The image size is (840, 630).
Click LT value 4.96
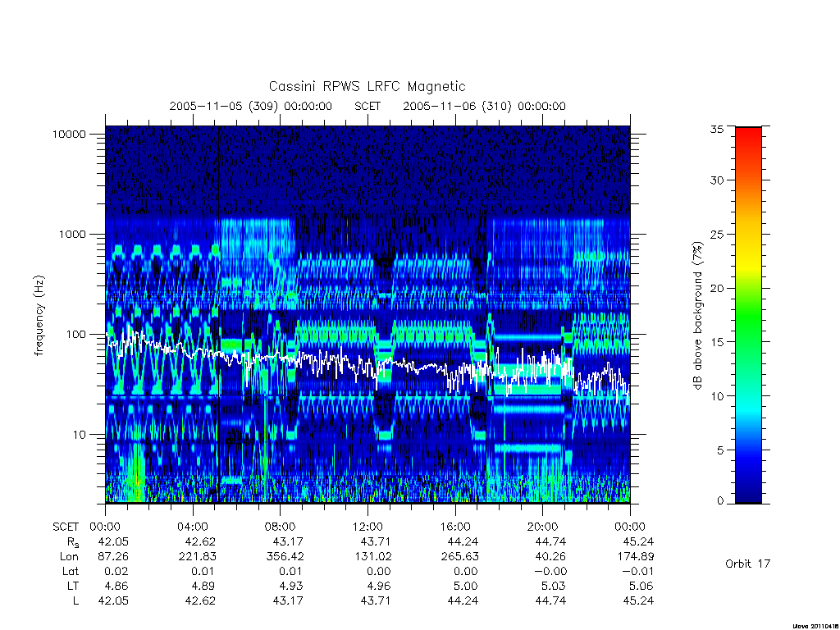coord(379,586)
